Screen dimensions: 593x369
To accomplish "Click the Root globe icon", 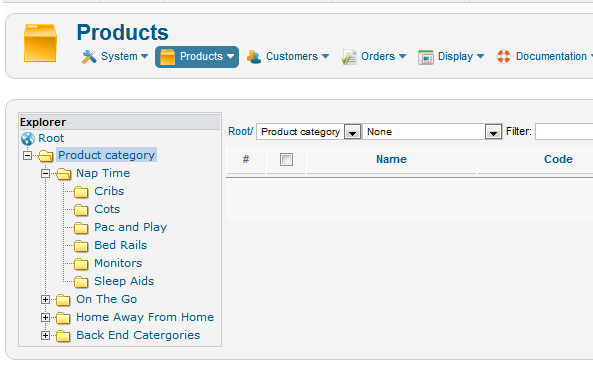I will point(28,139).
